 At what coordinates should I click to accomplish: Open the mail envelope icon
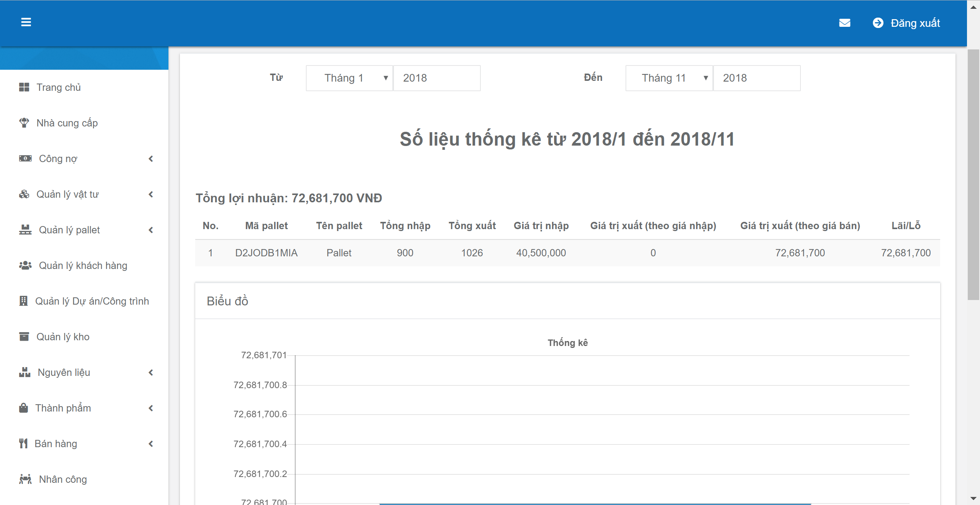click(x=844, y=23)
